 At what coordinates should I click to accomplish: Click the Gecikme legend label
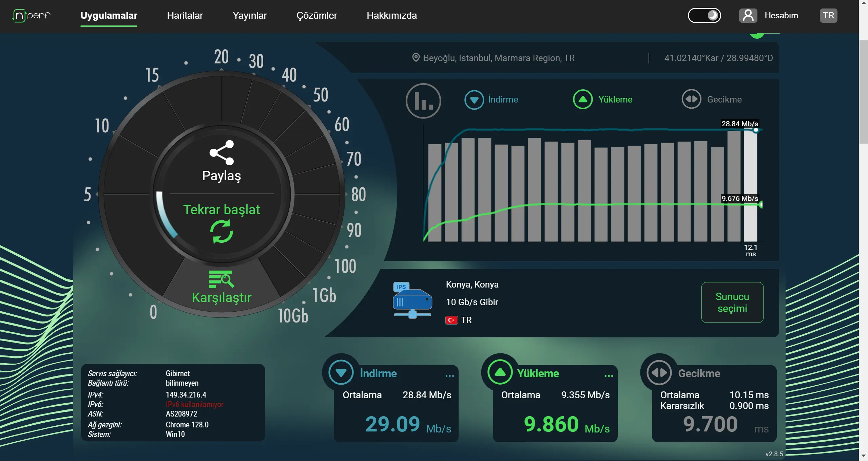point(724,99)
